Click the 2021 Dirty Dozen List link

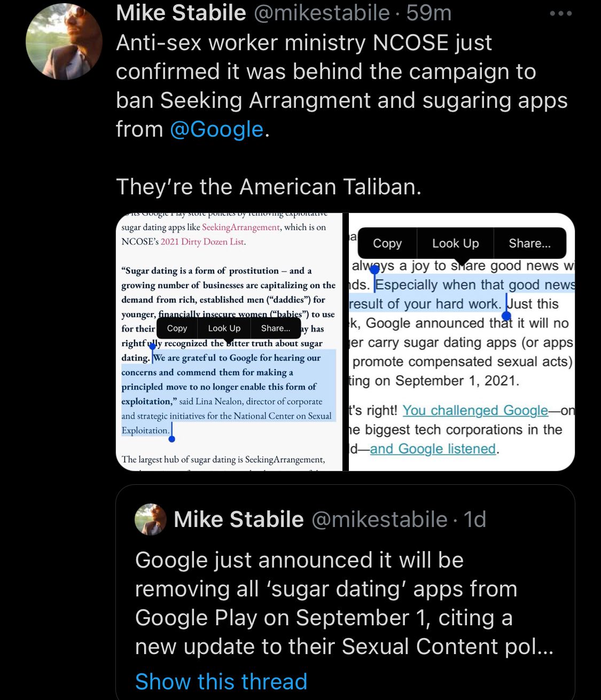click(x=202, y=241)
